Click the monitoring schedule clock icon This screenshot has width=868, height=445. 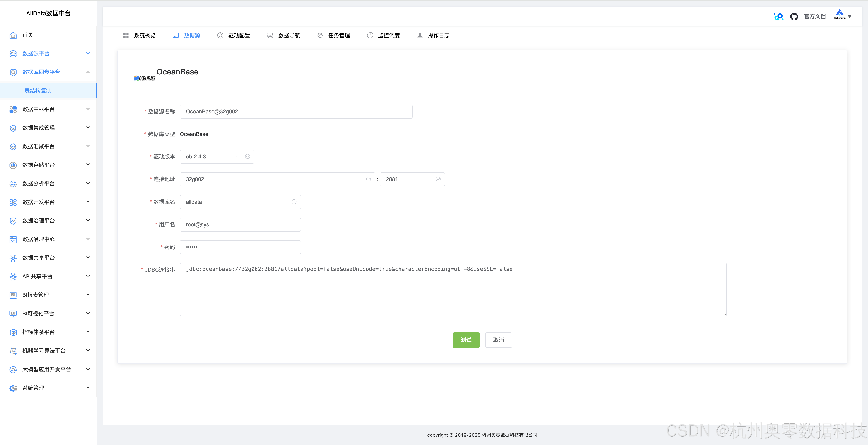(x=370, y=35)
